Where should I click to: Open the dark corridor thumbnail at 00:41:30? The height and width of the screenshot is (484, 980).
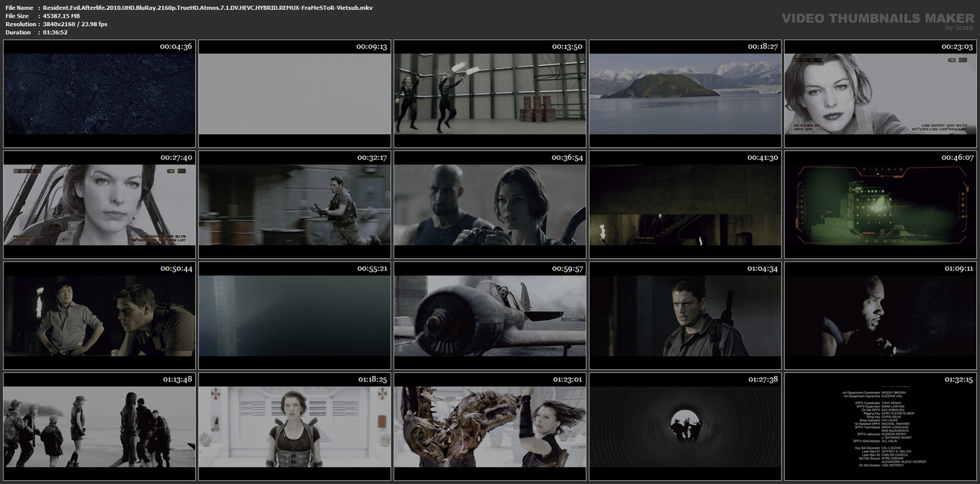coord(686,204)
